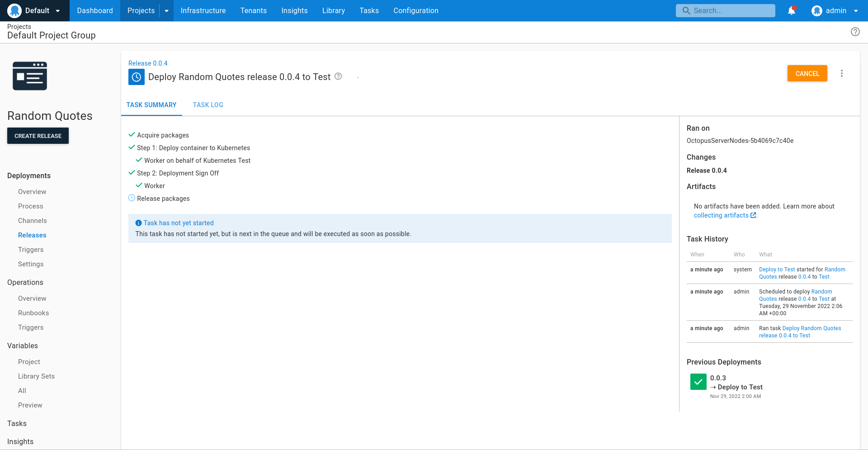The width and height of the screenshot is (868, 450).
Task: Click check icon for Worker on behalf of Kubernetes
Action: 139,160
